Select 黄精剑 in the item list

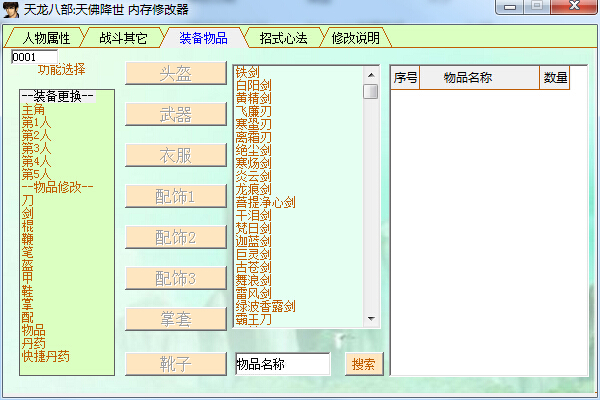point(254,98)
